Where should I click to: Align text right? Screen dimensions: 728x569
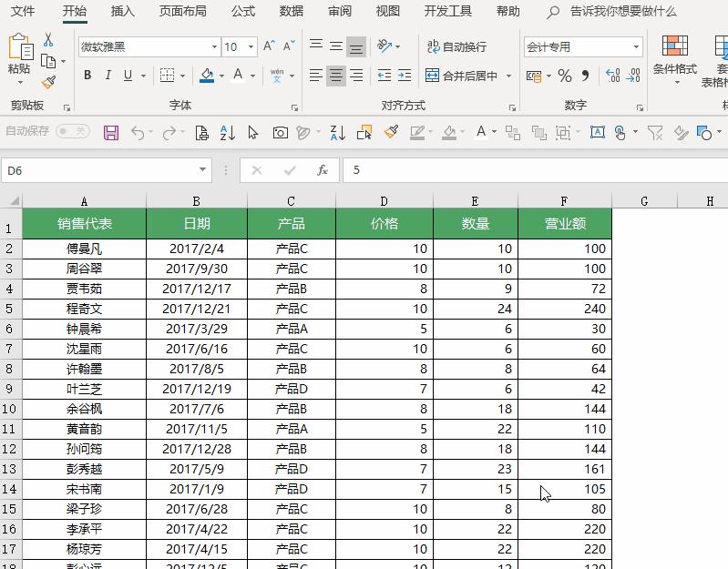point(356,76)
